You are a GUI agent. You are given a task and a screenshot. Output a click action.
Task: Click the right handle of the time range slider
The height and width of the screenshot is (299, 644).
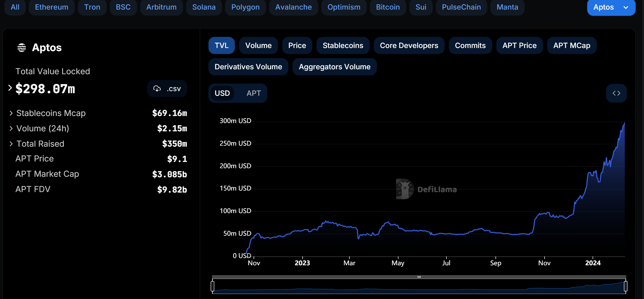pyautogui.click(x=626, y=286)
